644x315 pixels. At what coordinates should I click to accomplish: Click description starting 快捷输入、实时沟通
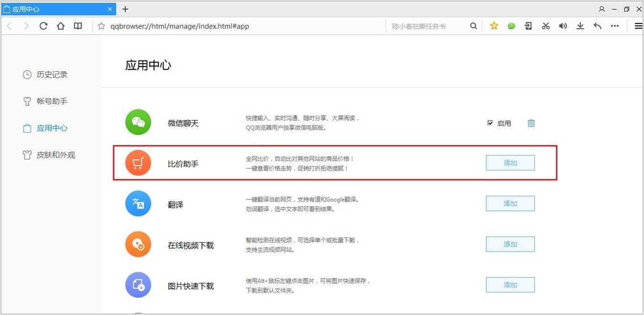coord(302,123)
